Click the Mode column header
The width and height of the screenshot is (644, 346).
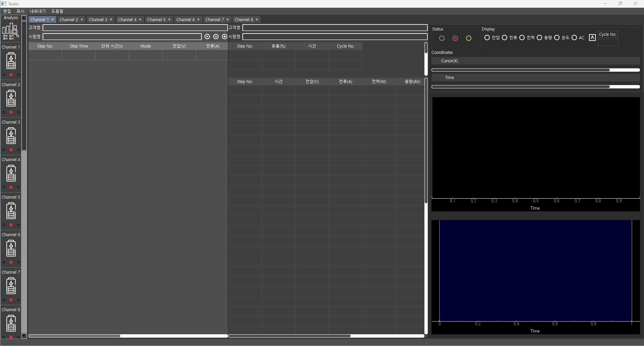point(146,46)
